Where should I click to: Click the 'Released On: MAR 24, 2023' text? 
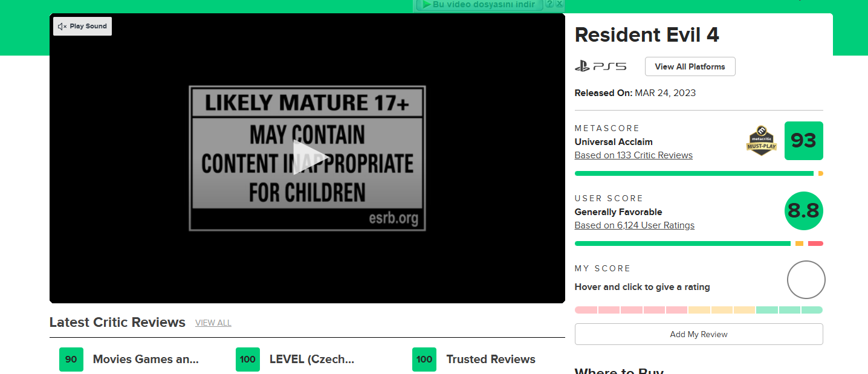click(635, 93)
